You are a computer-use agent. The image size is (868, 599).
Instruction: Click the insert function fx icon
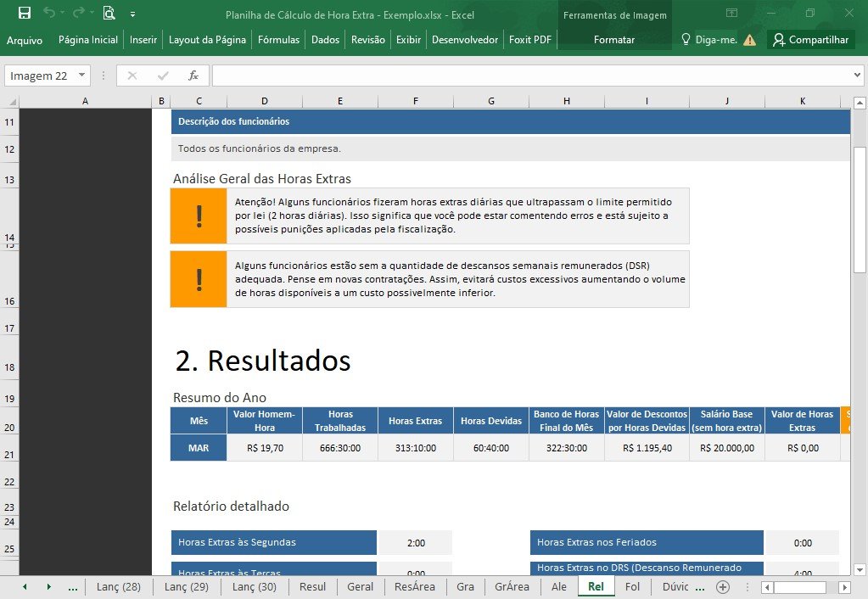point(193,76)
